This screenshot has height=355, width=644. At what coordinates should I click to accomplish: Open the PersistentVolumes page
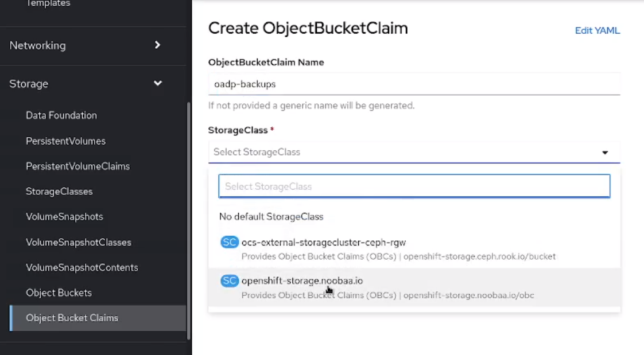(x=66, y=141)
